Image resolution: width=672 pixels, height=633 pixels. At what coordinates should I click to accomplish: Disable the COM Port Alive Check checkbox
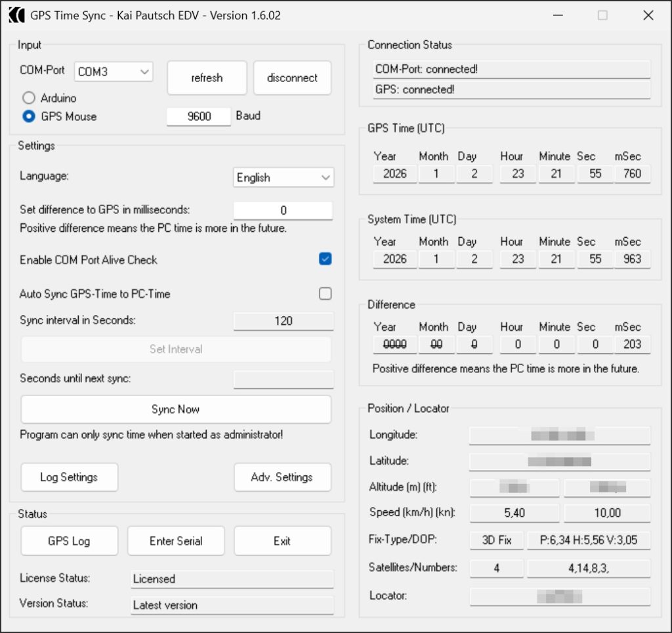click(325, 259)
